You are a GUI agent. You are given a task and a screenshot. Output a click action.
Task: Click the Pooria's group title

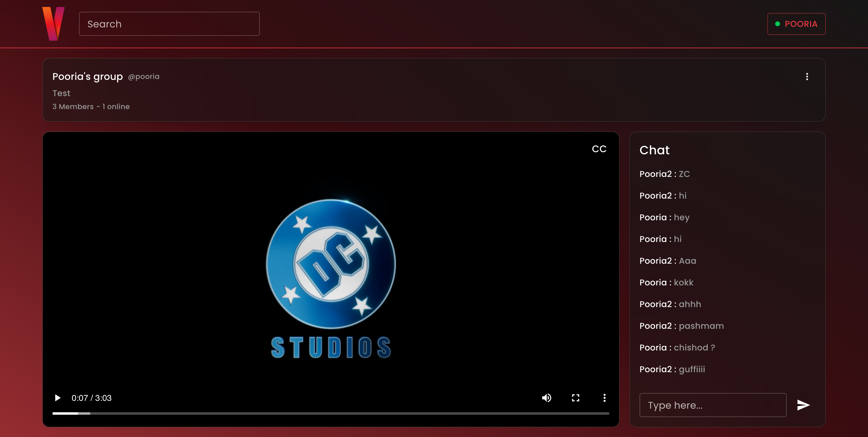tap(88, 77)
